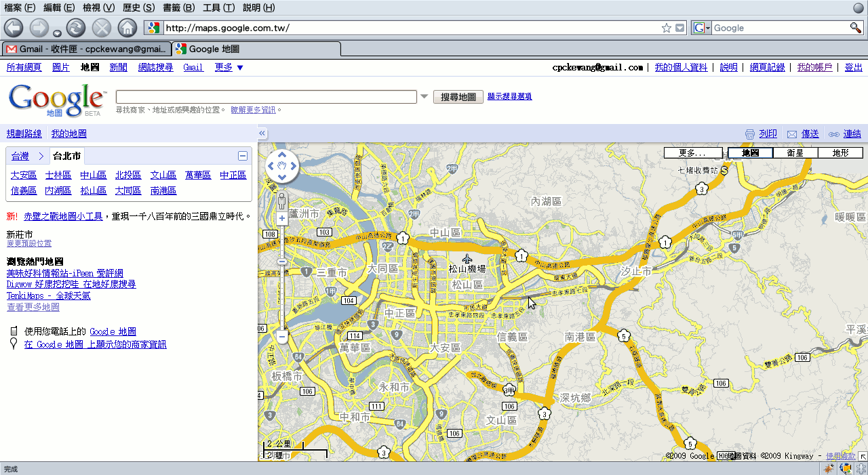The width and height of the screenshot is (868, 475).
Task: Click the zoom slider track below the handle
Action: coord(282,297)
